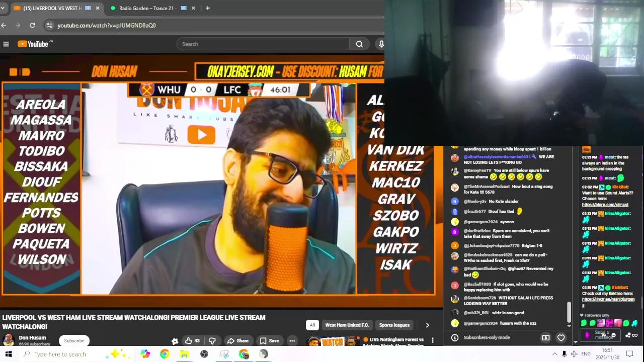Like the video with thumbs up
The image size is (644, 362).
click(192, 340)
